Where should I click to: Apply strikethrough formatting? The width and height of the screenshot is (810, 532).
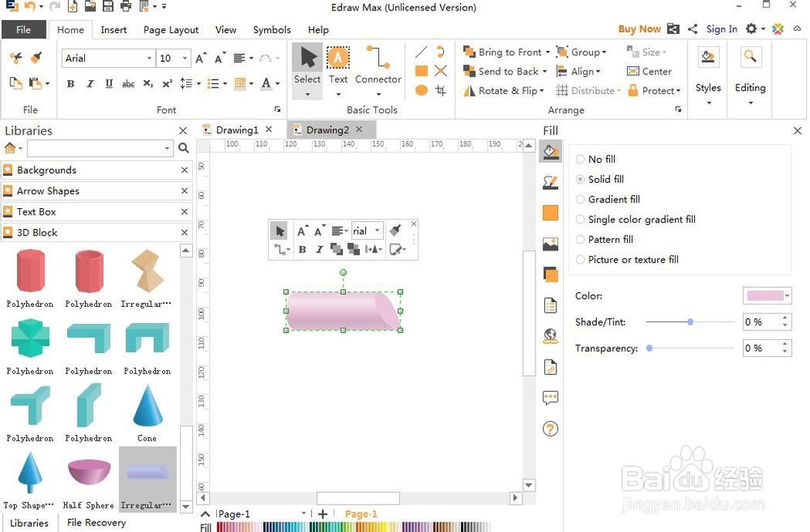pos(128,83)
